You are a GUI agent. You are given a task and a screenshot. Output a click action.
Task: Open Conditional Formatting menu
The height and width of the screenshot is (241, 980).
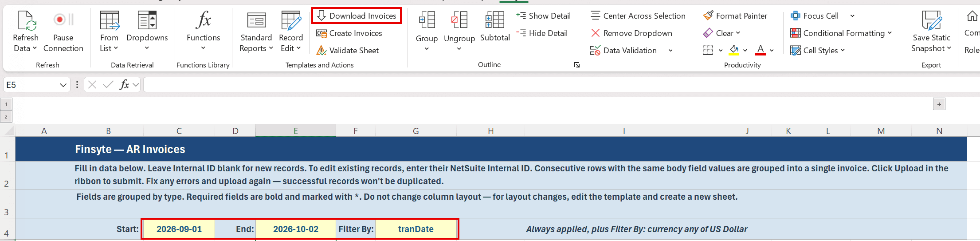tap(841, 33)
